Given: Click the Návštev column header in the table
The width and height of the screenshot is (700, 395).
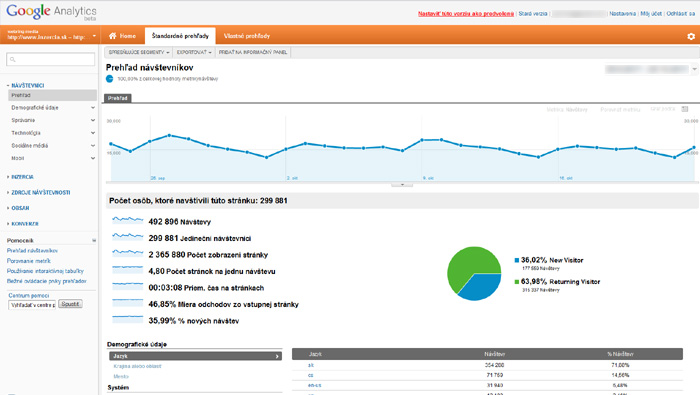Looking at the screenshot, I should [x=494, y=354].
